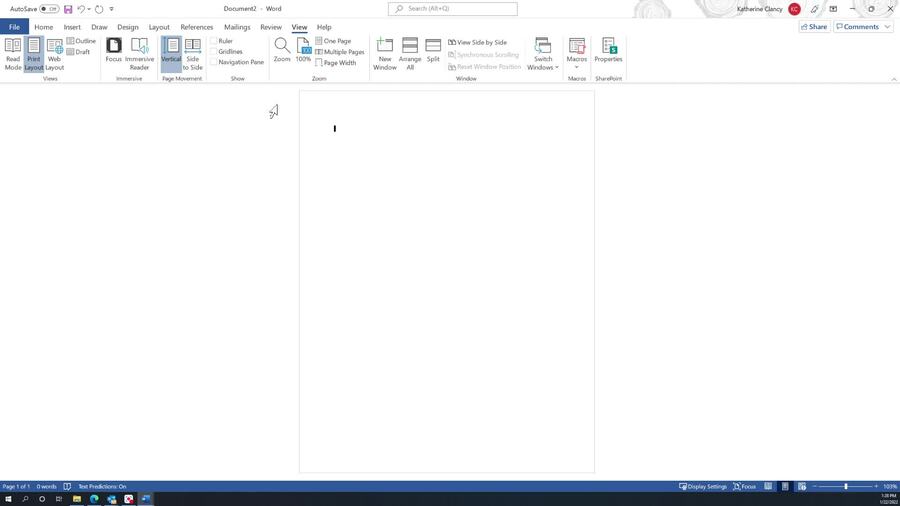The width and height of the screenshot is (900, 506).
Task: Open proofing spelling check status icon
Action: [67, 486]
